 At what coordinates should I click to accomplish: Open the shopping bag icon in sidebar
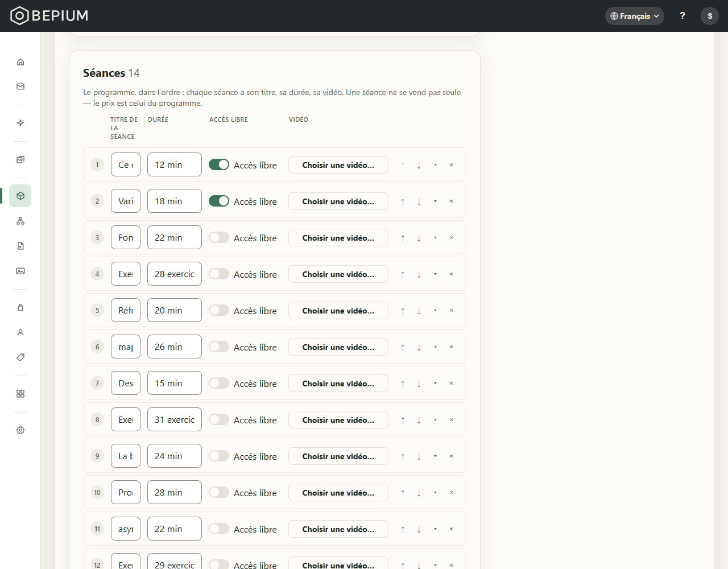[20, 307]
